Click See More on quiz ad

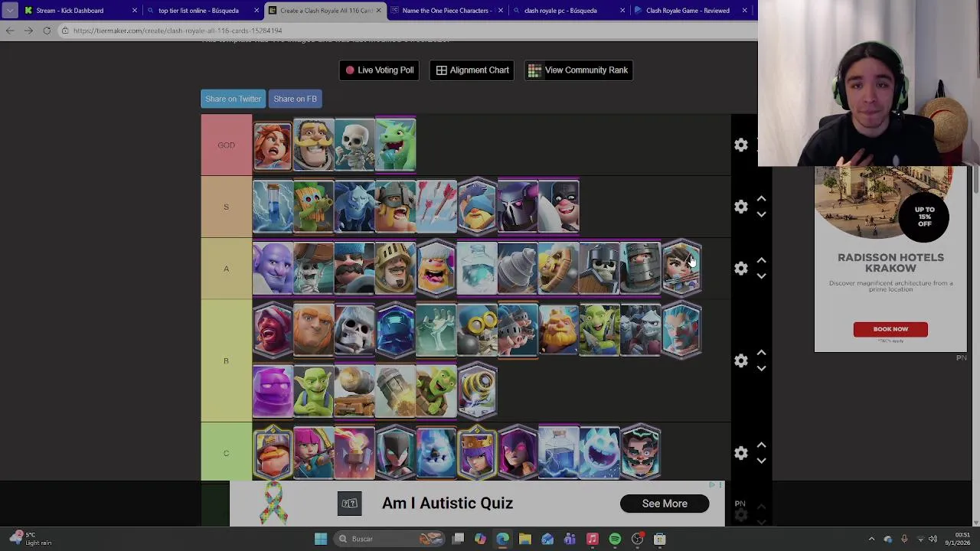(665, 504)
